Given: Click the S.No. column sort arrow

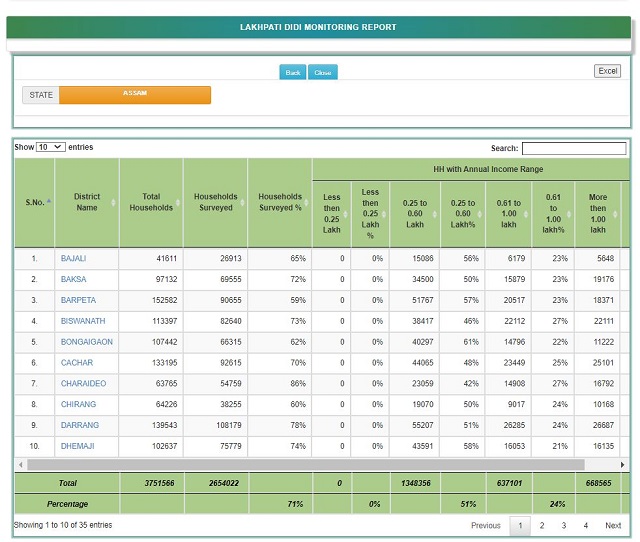Looking at the screenshot, I should pyautogui.click(x=49, y=201).
